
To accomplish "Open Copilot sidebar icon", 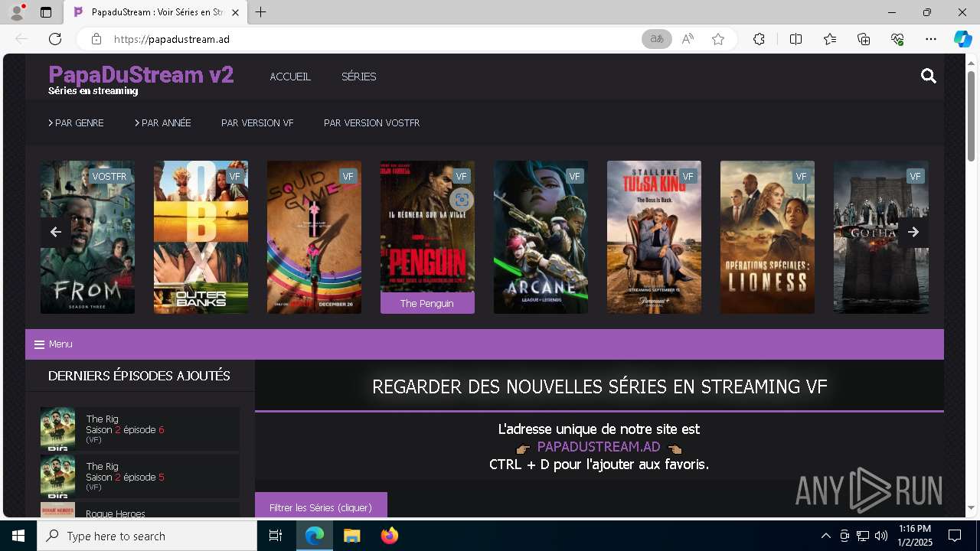I will click(x=962, y=39).
